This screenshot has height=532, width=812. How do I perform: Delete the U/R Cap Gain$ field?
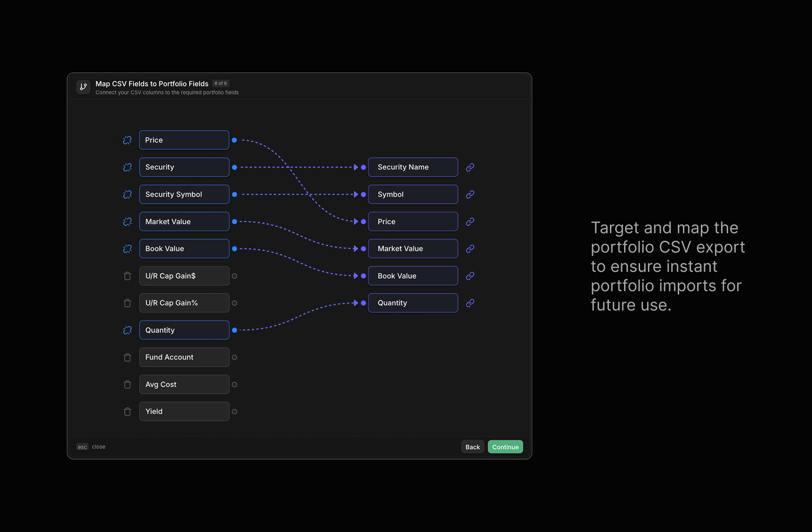point(127,276)
